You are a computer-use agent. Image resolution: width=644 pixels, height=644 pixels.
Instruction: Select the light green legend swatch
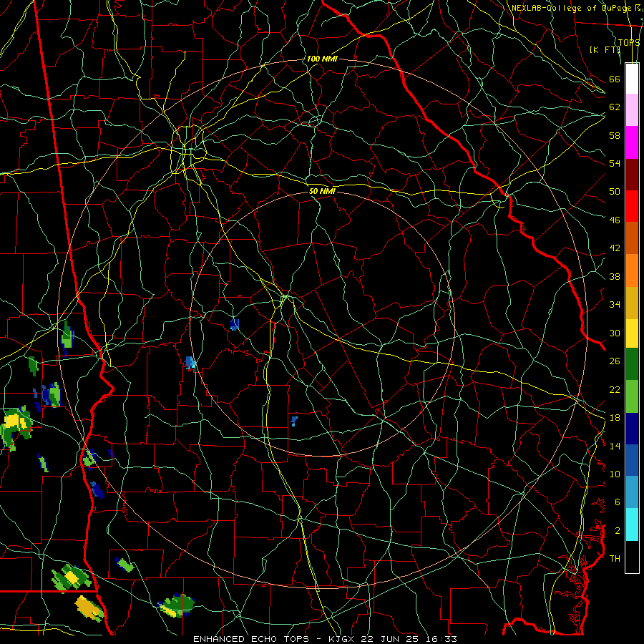pyautogui.click(x=632, y=396)
